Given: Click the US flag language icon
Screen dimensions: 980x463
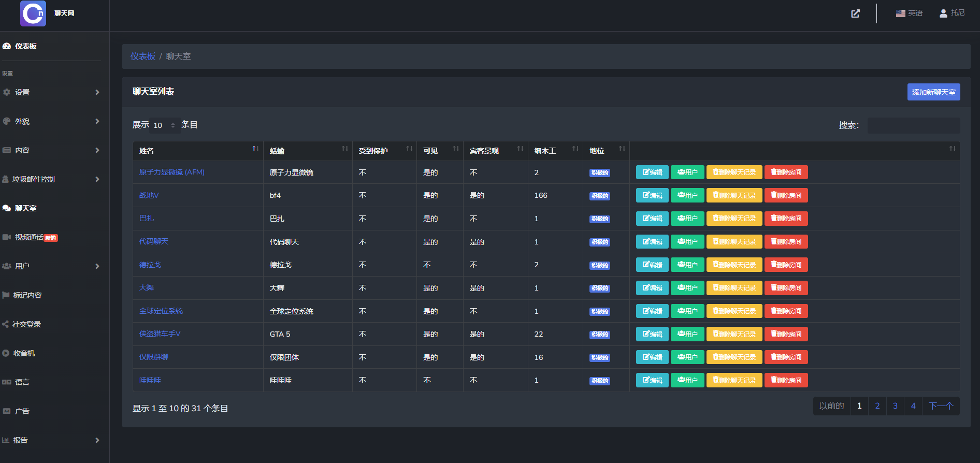Looking at the screenshot, I should pos(900,13).
